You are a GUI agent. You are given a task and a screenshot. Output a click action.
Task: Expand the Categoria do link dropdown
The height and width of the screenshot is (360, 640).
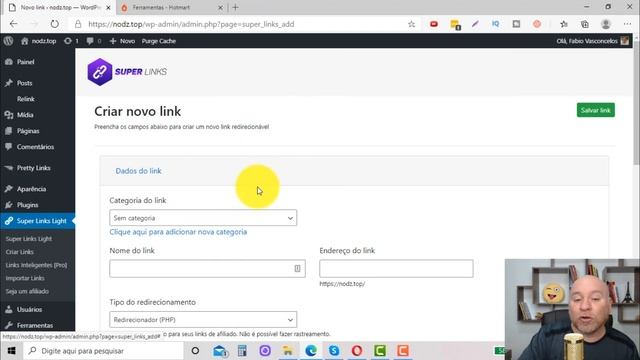click(203, 218)
